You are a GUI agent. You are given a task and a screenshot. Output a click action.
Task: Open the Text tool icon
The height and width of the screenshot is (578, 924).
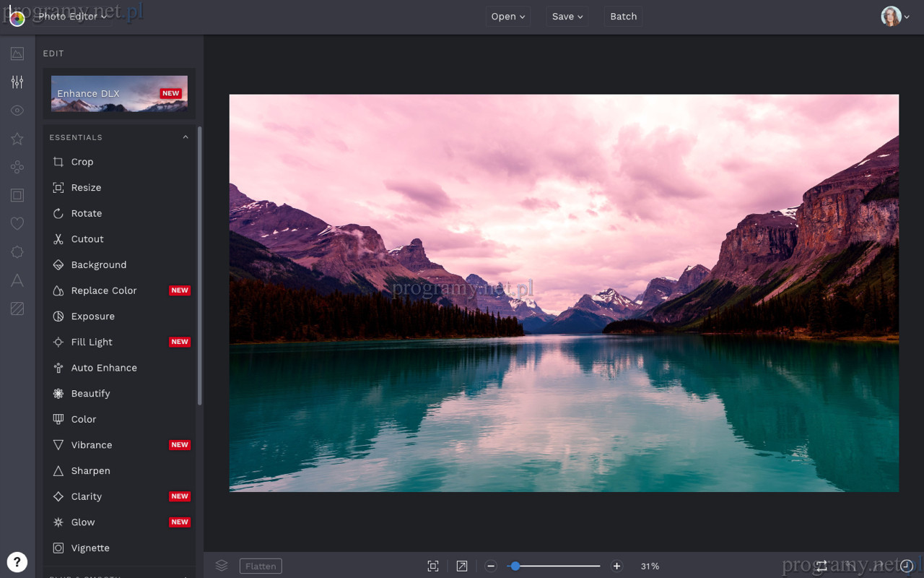click(17, 280)
